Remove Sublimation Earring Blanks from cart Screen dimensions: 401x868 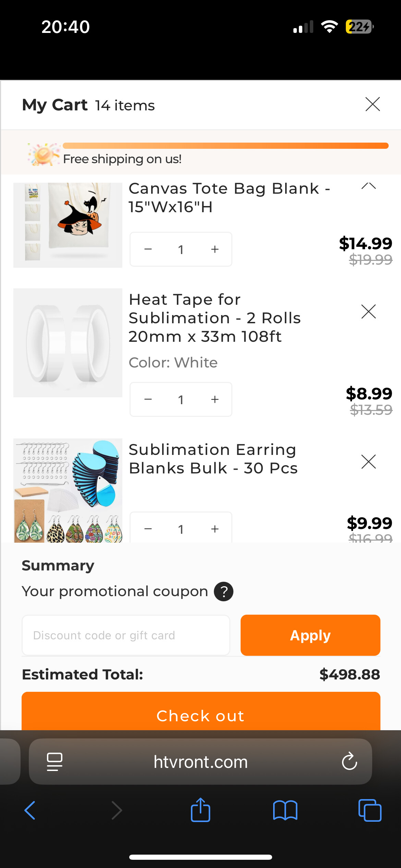tap(368, 461)
